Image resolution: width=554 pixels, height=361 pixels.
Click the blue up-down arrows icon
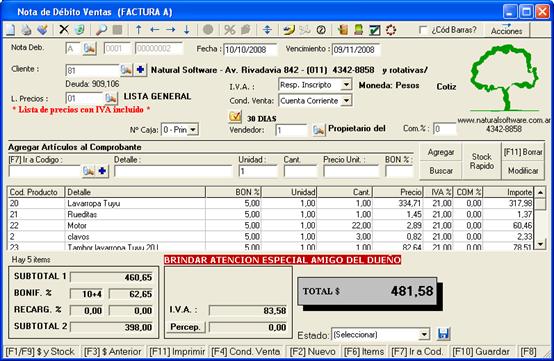(x=267, y=30)
